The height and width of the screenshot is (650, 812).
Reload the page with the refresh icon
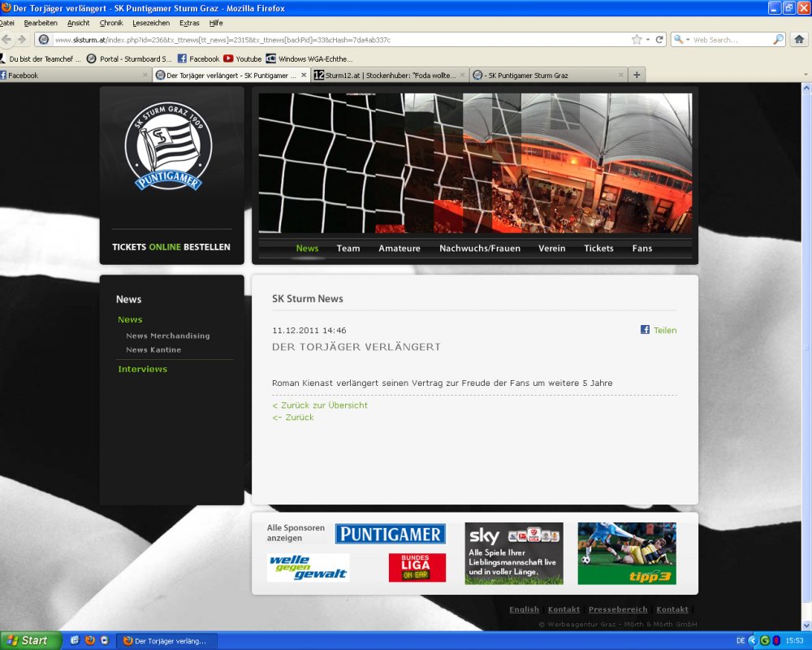[x=659, y=39]
